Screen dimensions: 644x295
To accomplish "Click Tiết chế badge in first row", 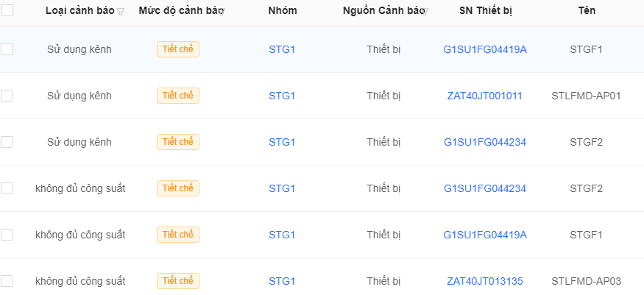I will point(178,49).
